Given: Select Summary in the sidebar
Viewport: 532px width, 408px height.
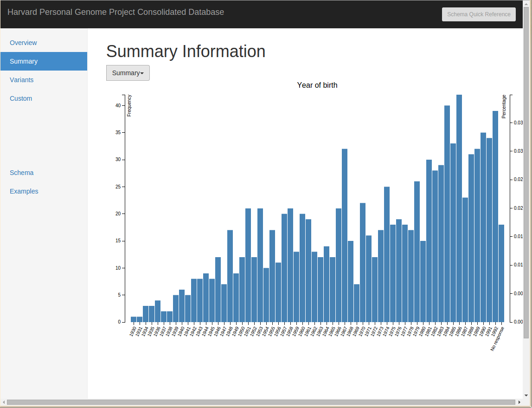Looking at the screenshot, I should [x=24, y=61].
